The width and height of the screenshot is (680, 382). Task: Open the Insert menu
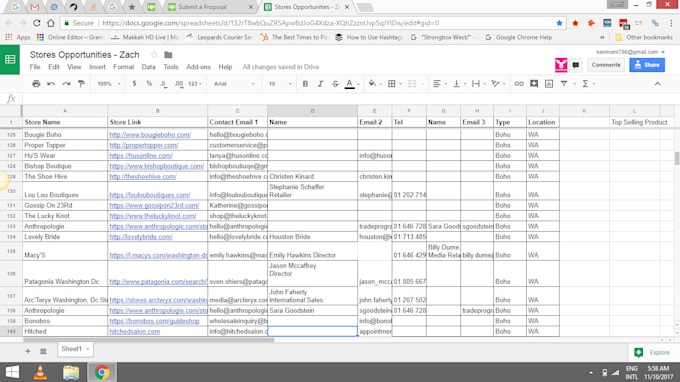pyautogui.click(x=97, y=67)
